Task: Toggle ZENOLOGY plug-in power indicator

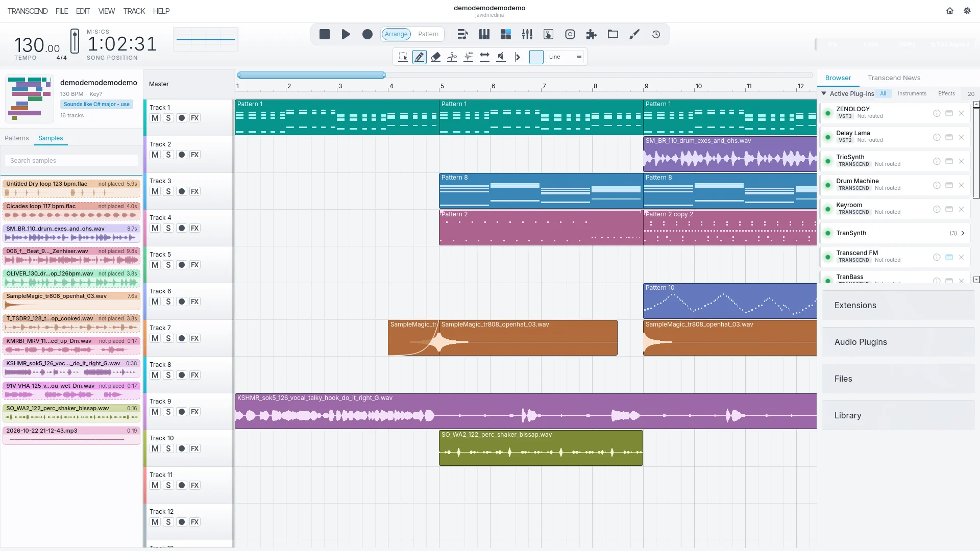Action: tap(828, 113)
